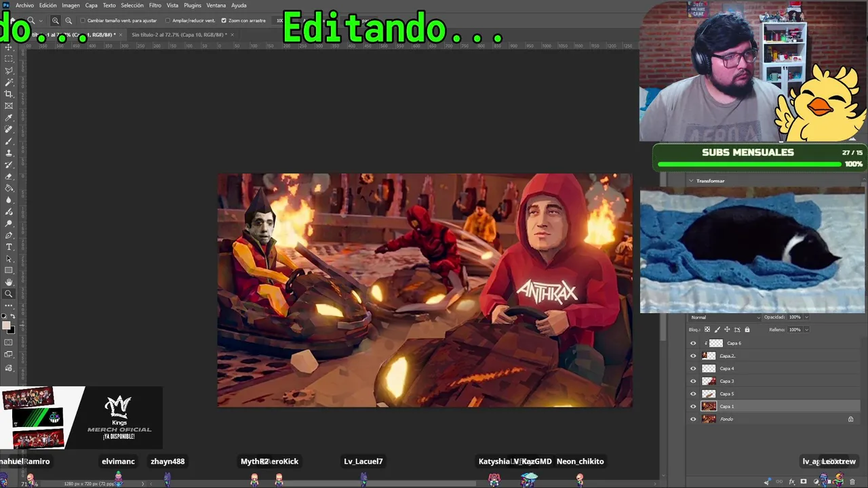Hide the Capa 1 layer
868x488 pixels.
point(693,407)
